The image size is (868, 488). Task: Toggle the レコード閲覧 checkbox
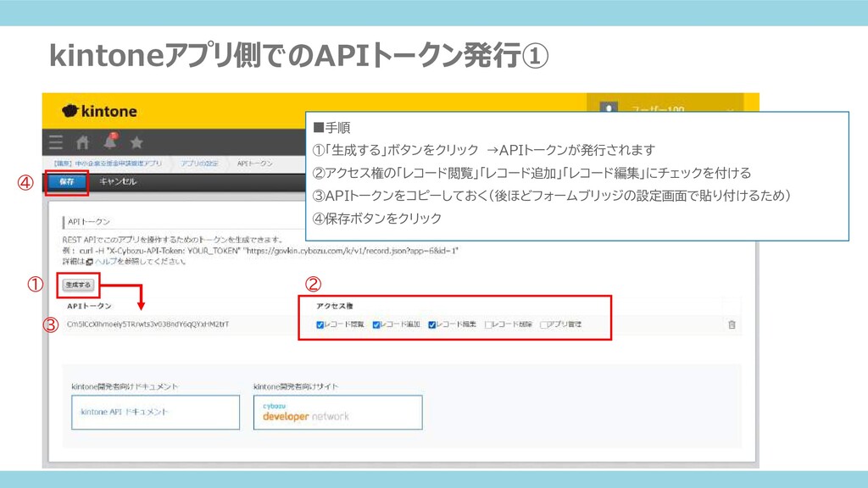click(x=320, y=324)
